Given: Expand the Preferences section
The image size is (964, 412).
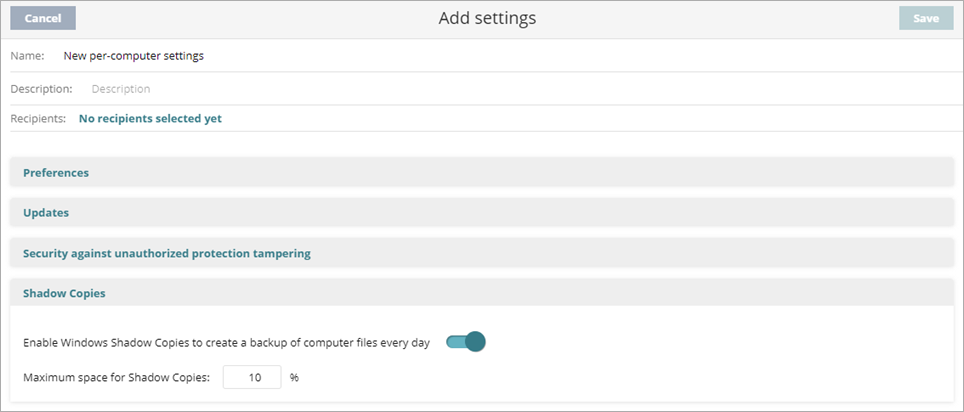Looking at the screenshot, I should coord(56,172).
